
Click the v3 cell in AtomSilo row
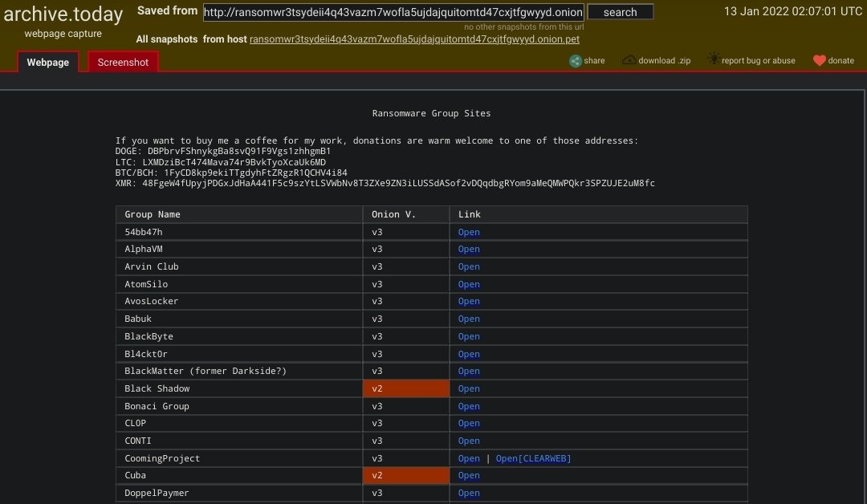(x=406, y=284)
